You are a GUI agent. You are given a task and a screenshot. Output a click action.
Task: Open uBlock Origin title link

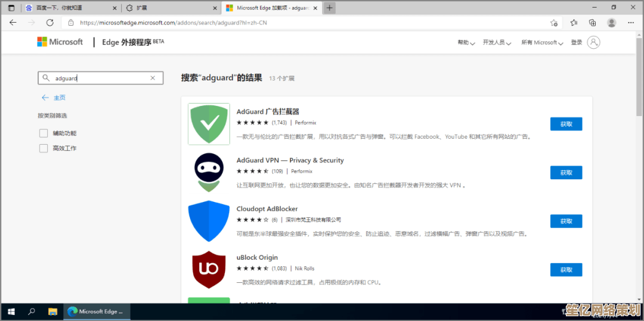coord(257,257)
